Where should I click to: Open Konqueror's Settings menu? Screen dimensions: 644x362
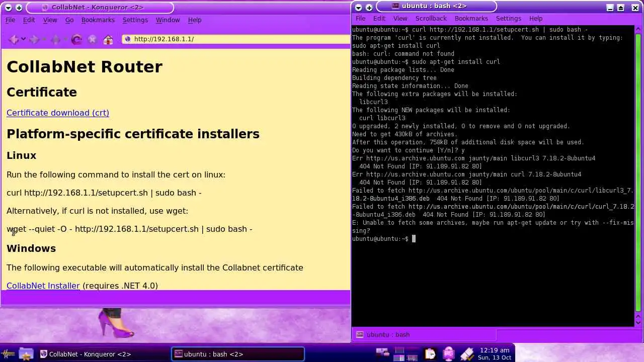(135, 20)
